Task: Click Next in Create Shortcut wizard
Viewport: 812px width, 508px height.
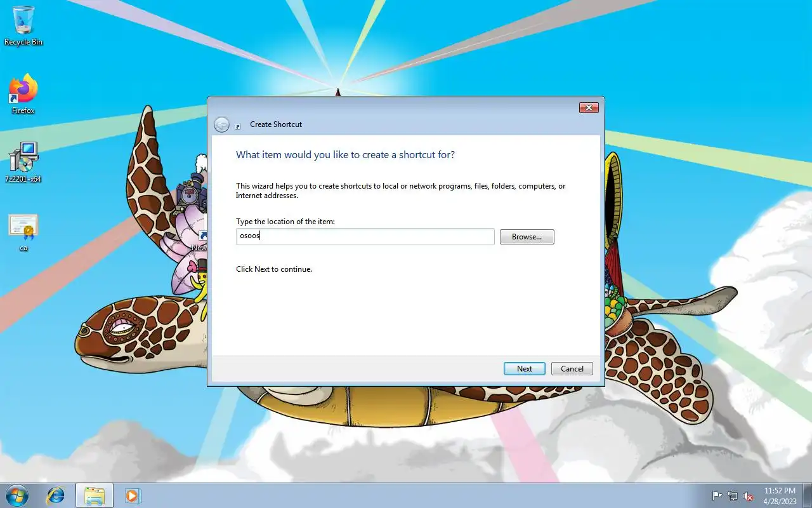Action: point(524,368)
